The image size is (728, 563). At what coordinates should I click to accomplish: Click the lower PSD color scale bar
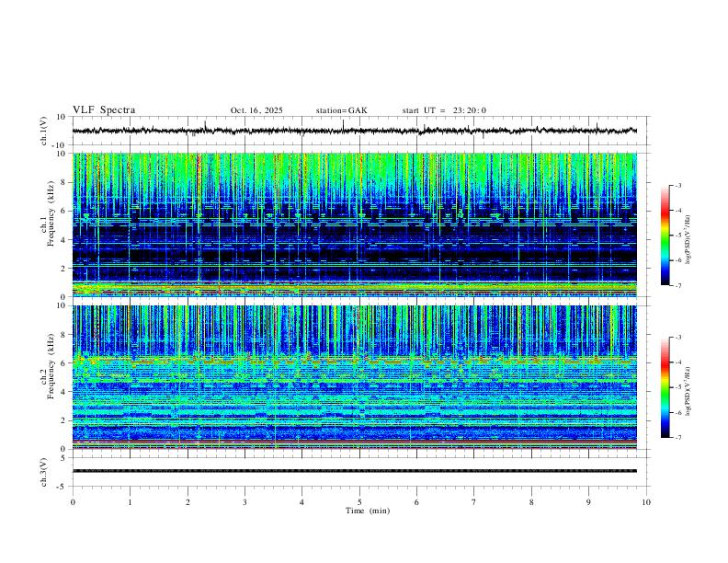[665, 387]
